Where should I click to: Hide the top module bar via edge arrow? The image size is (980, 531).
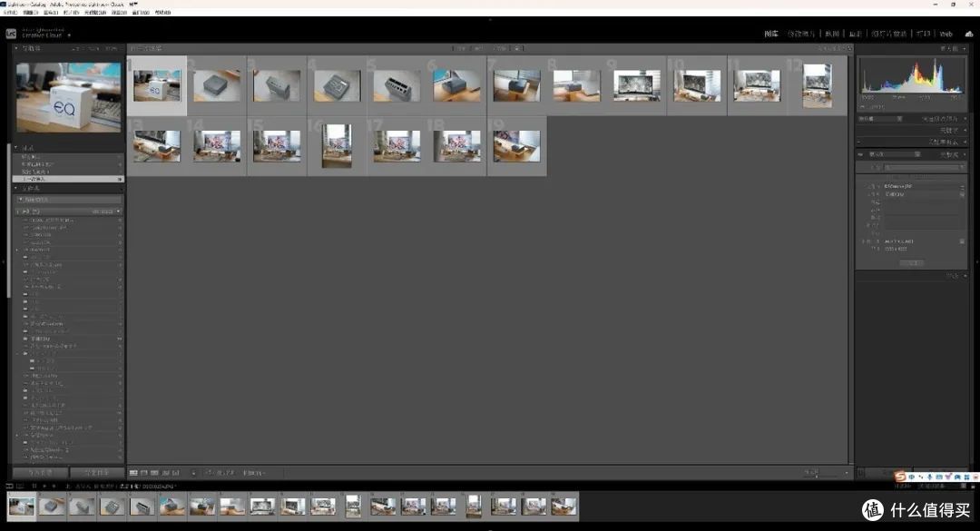[x=490, y=19]
